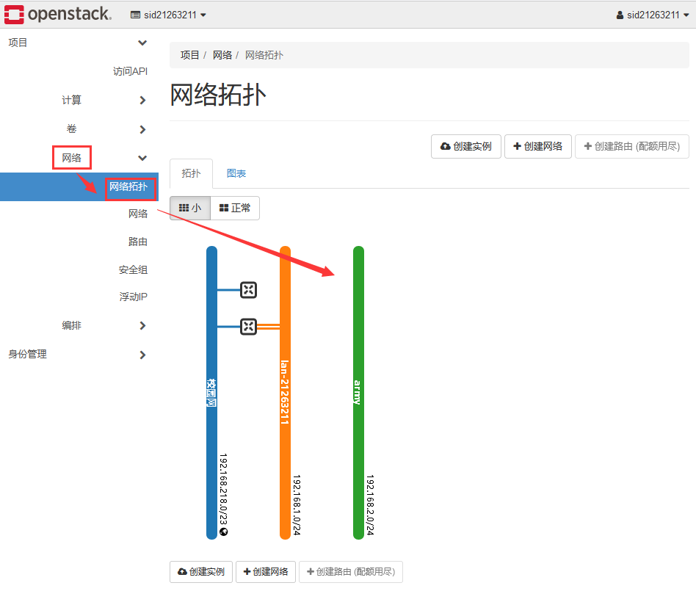Click top 创建网络 button
This screenshot has height=616, width=696.
(537, 146)
